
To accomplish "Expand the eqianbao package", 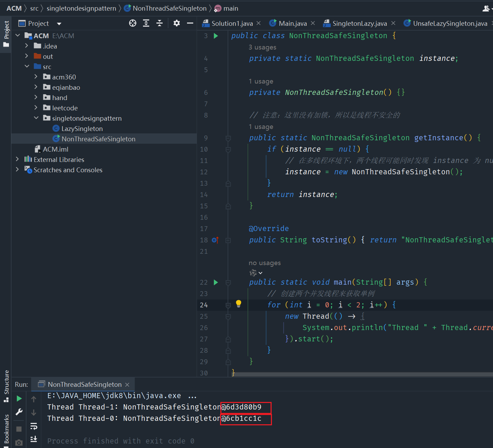I will tap(36, 87).
